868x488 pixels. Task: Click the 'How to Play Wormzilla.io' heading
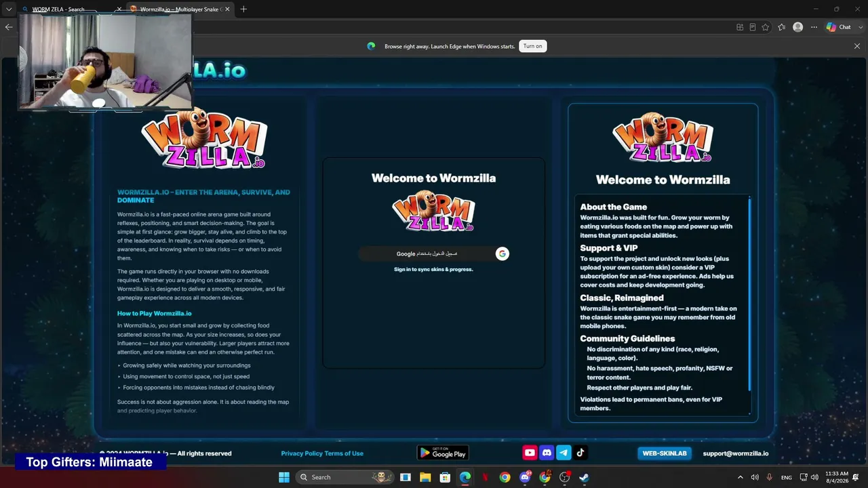pyautogui.click(x=154, y=313)
